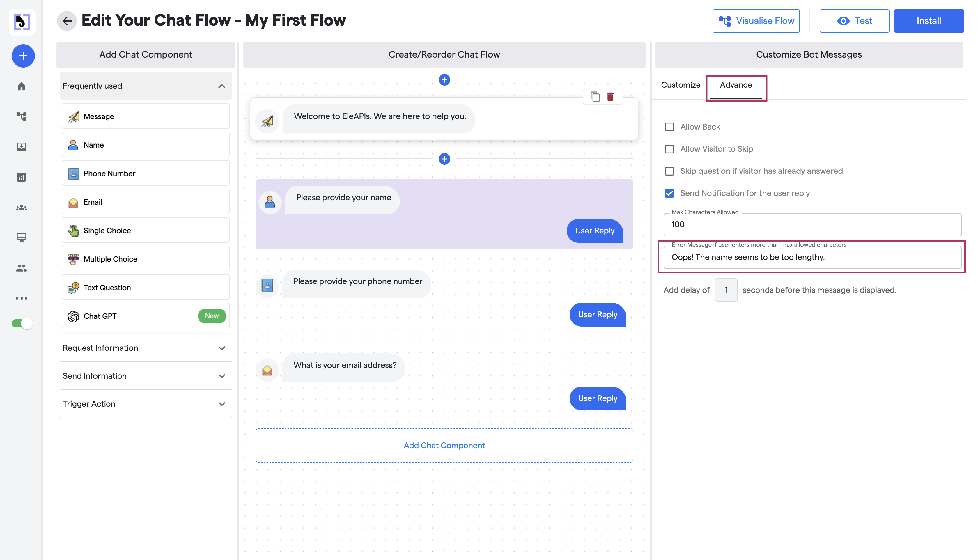Add the Chat GPT component
The height and width of the screenshot is (560, 978).
145,316
